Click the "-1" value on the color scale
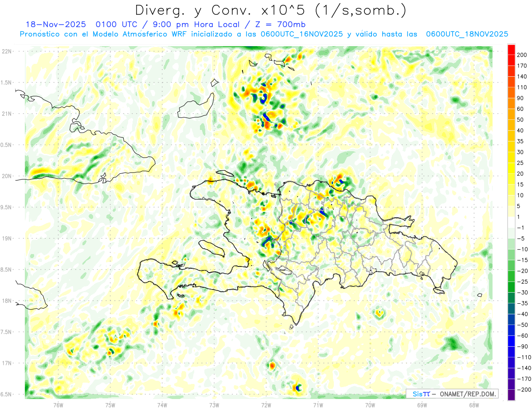This screenshot has height=411, width=532. (x=521, y=227)
